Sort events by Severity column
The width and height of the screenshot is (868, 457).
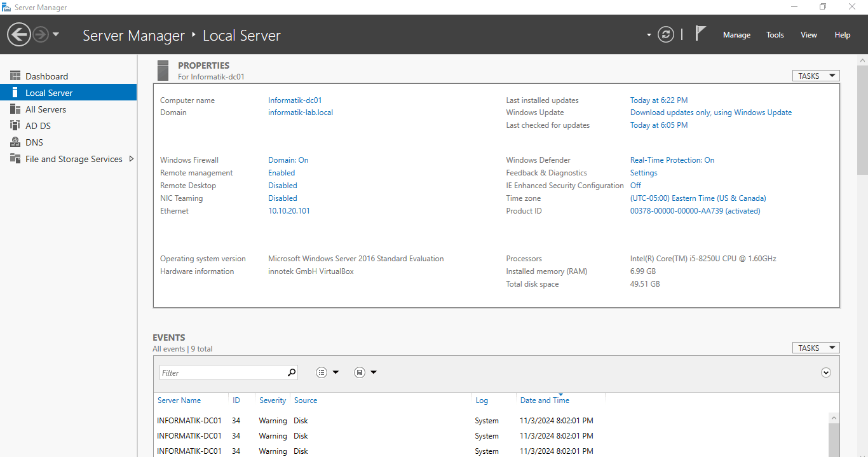[273, 400]
